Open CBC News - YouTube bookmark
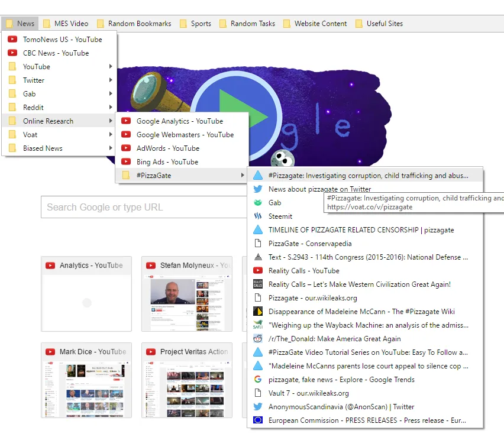 tap(60, 53)
